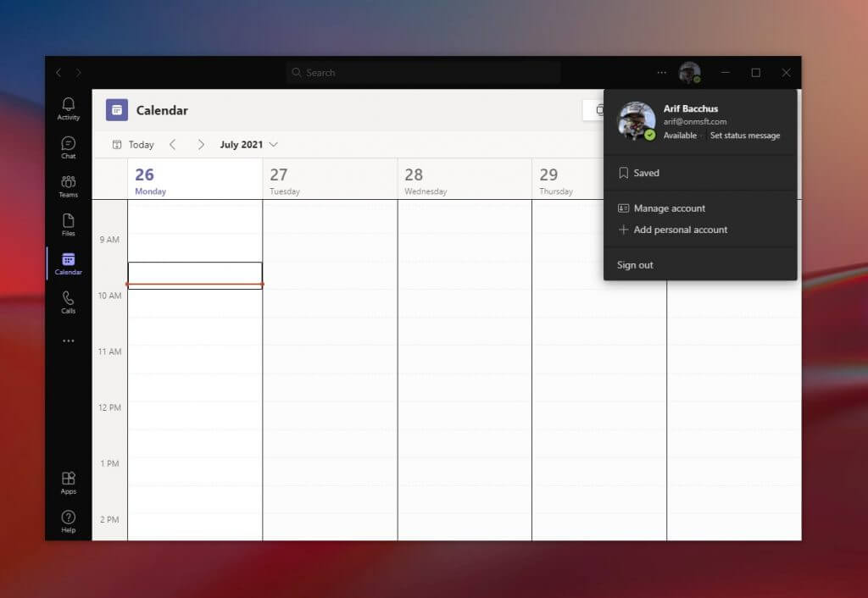
Task: Minimize the Teams window
Action: [726, 73]
